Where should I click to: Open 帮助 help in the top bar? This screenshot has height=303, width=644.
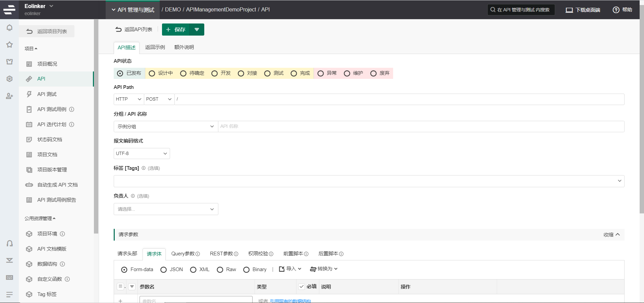pyautogui.click(x=622, y=10)
